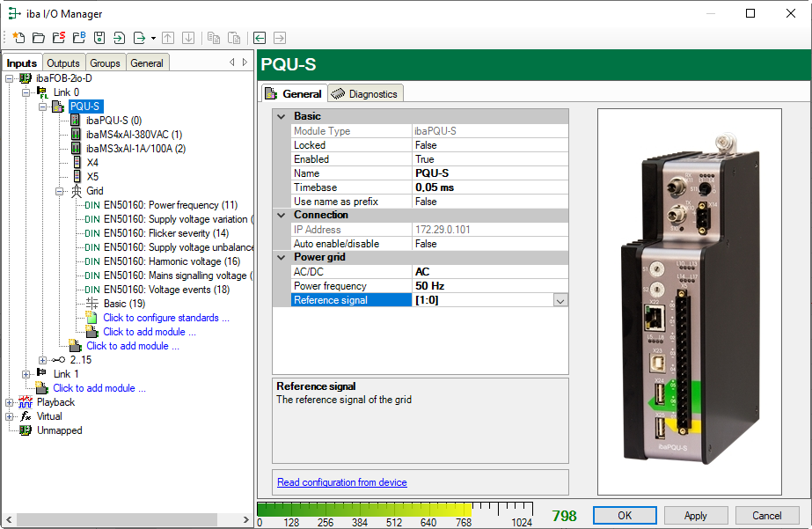Image resolution: width=812 pixels, height=529 pixels.
Task: Click the Playback node icon
Action: (x=26, y=402)
